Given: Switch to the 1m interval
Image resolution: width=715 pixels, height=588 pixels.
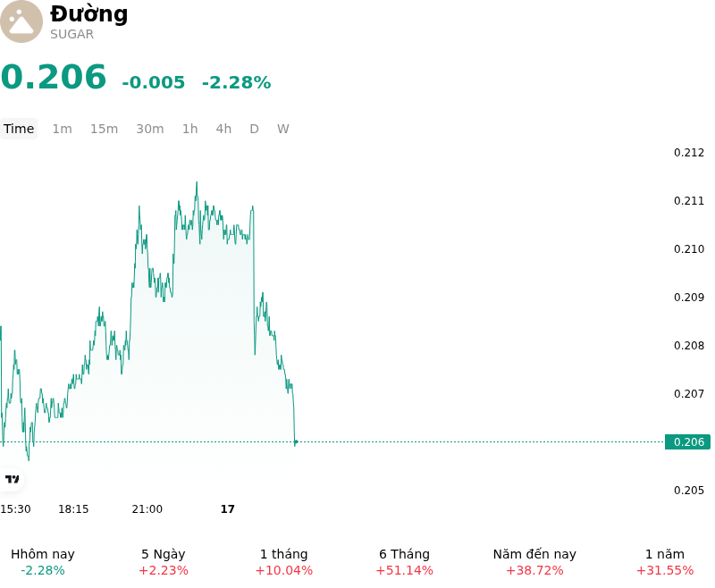Looking at the screenshot, I should point(62,129).
